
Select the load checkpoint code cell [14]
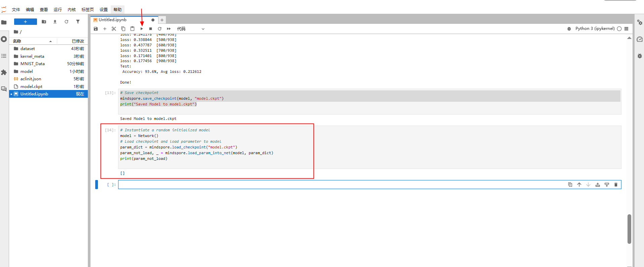tap(370, 147)
